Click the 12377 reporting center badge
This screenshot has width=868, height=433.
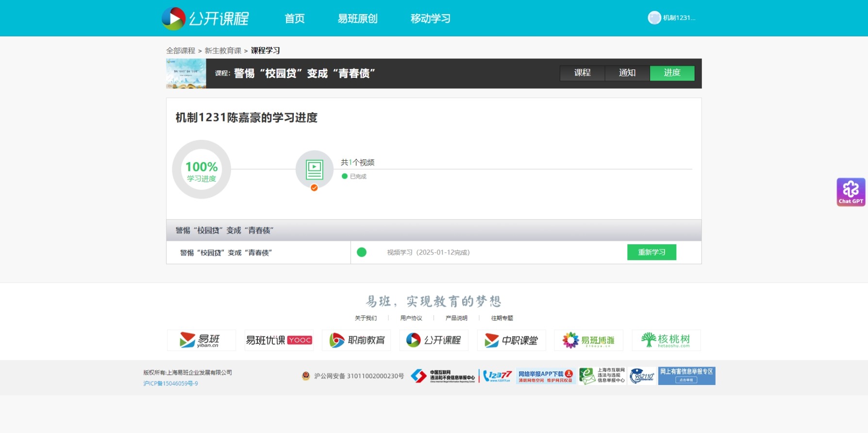[x=497, y=376]
